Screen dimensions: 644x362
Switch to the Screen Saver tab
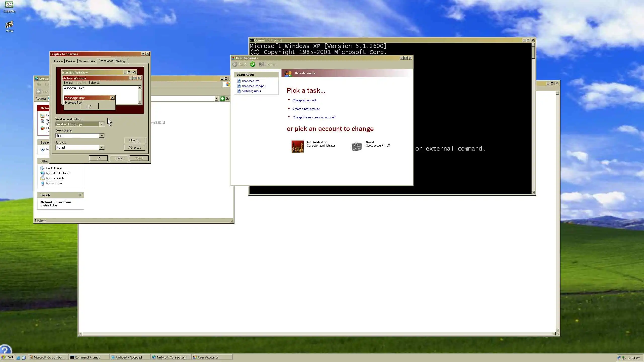(87, 61)
